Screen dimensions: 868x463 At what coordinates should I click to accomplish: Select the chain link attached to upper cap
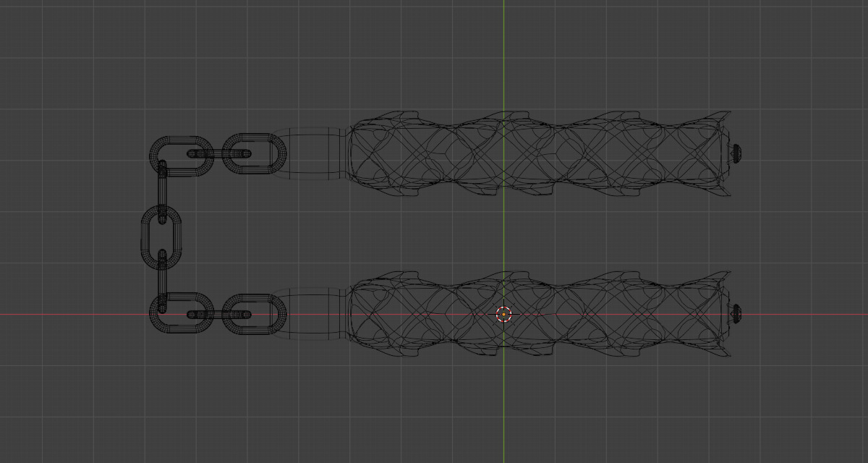(x=254, y=153)
